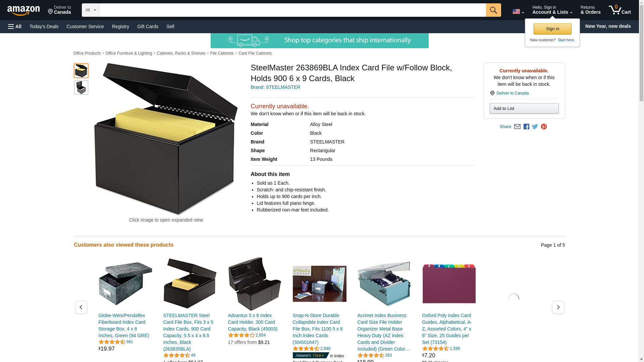Share product on Twitter
This screenshot has height=362, width=644.
(535, 127)
